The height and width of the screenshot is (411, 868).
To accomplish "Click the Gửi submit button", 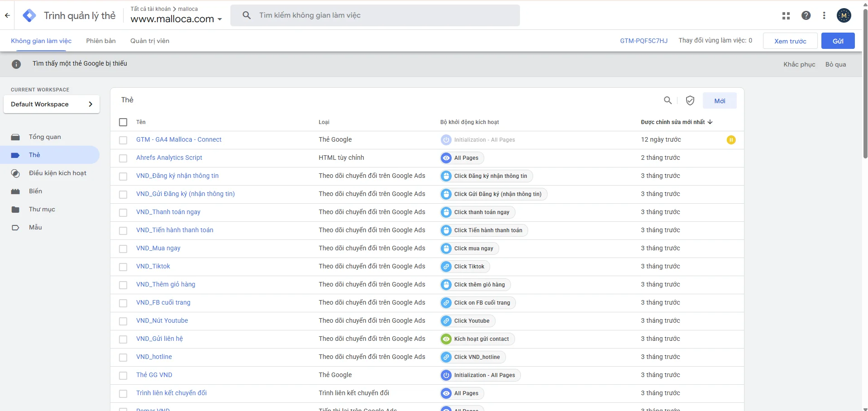I will click(838, 41).
